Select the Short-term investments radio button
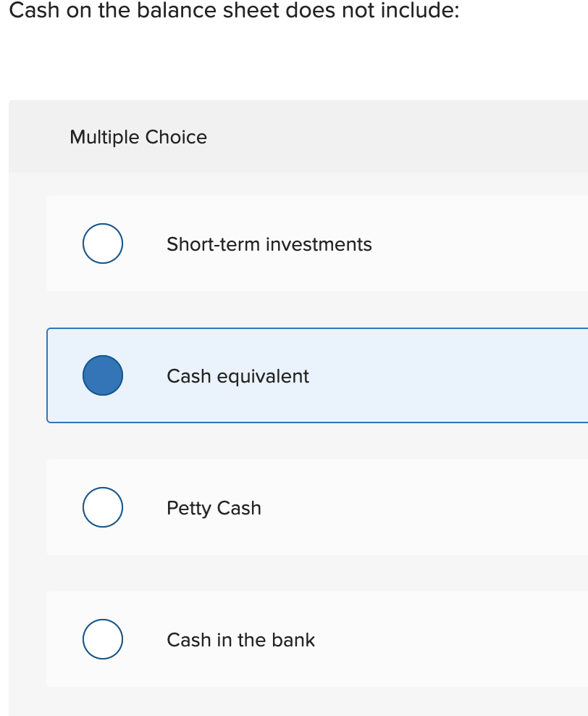 pyautogui.click(x=102, y=243)
